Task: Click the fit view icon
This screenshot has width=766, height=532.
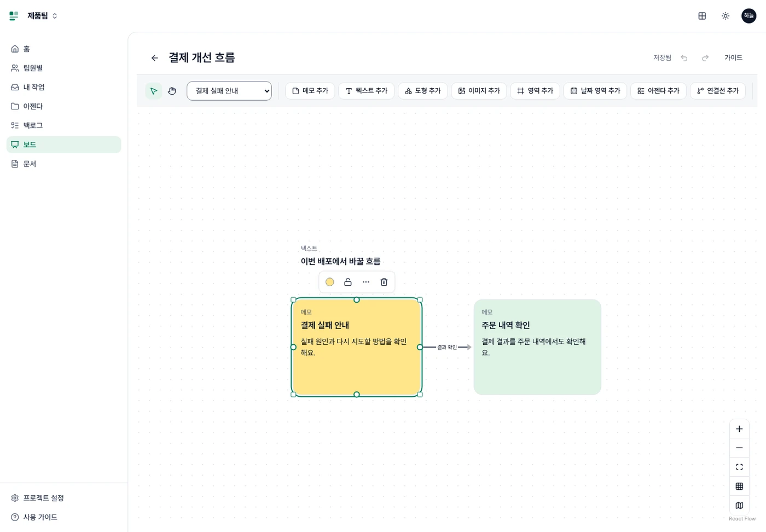Action: pos(739,467)
